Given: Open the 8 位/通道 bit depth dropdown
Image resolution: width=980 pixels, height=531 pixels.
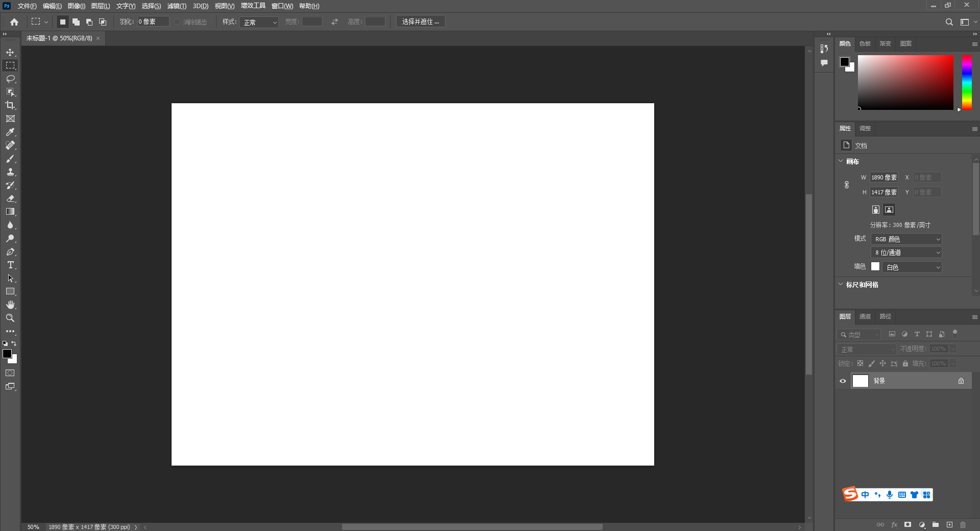Looking at the screenshot, I should point(906,252).
